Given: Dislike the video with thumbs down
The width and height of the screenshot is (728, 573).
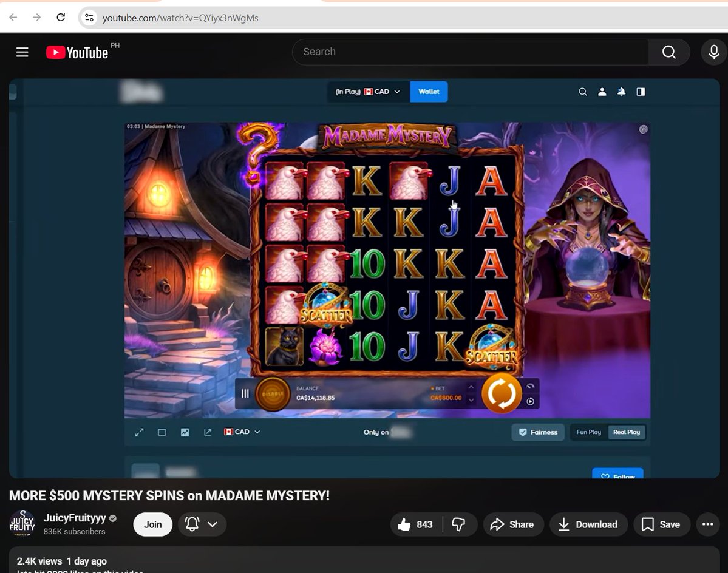Looking at the screenshot, I should pos(459,524).
